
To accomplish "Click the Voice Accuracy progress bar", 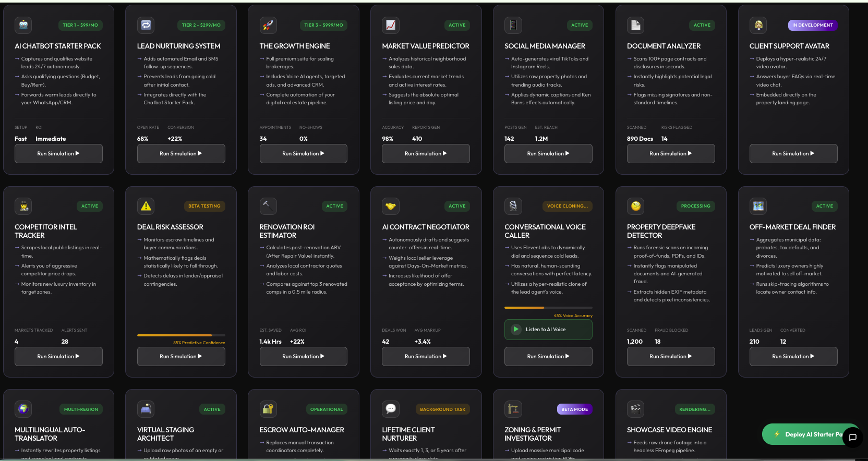I will 548,308.
